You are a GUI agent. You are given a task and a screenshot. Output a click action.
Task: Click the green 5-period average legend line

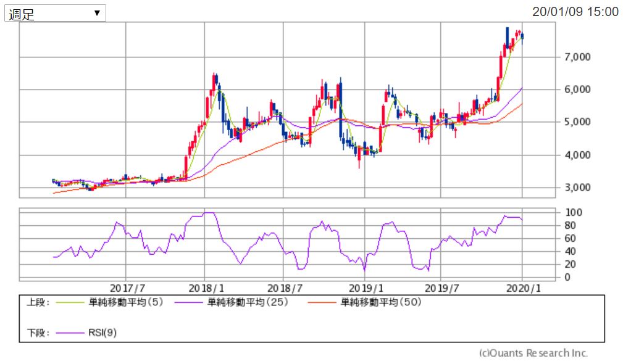pos(70,303)
